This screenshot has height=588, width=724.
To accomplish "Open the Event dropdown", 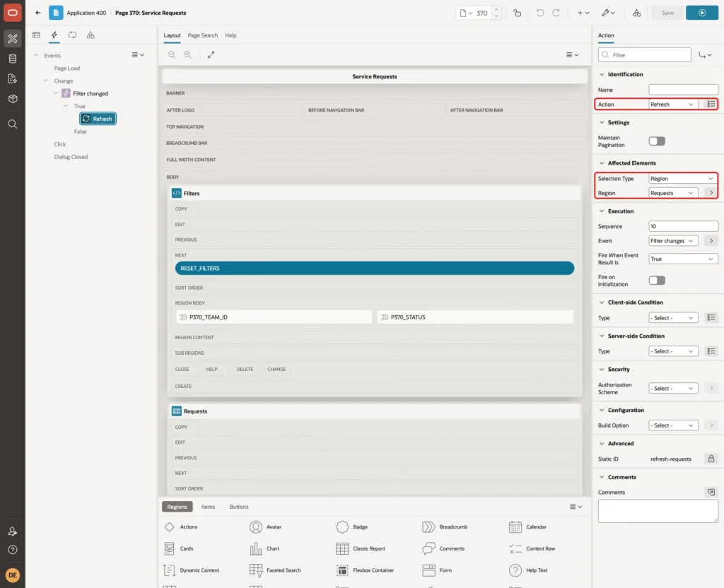I will (x=673, y=241).
